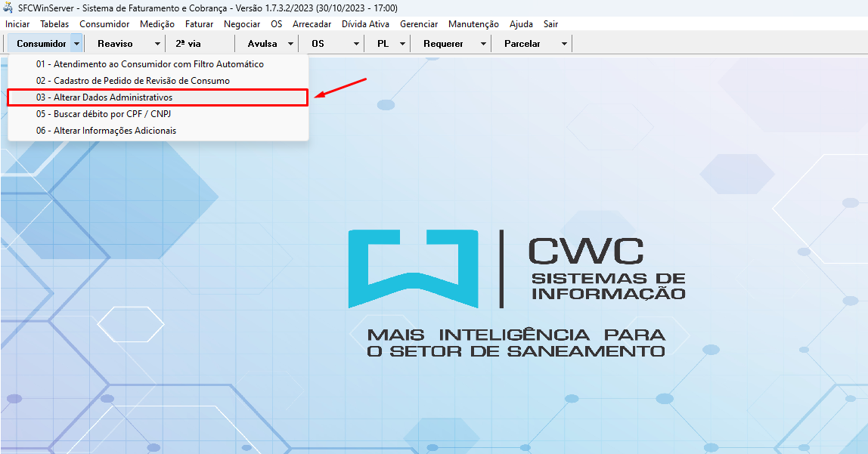Click the SFCWinServer app icon in title bar
This screenshot has height=454, width=868.
pyautogui.click(x=8, y=8)
